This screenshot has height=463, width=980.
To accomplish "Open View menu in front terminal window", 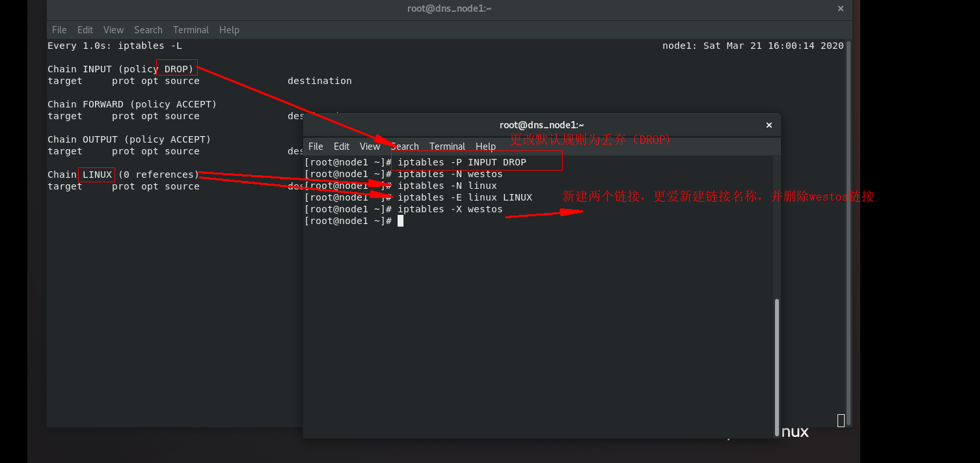I will tap(370, 147).
